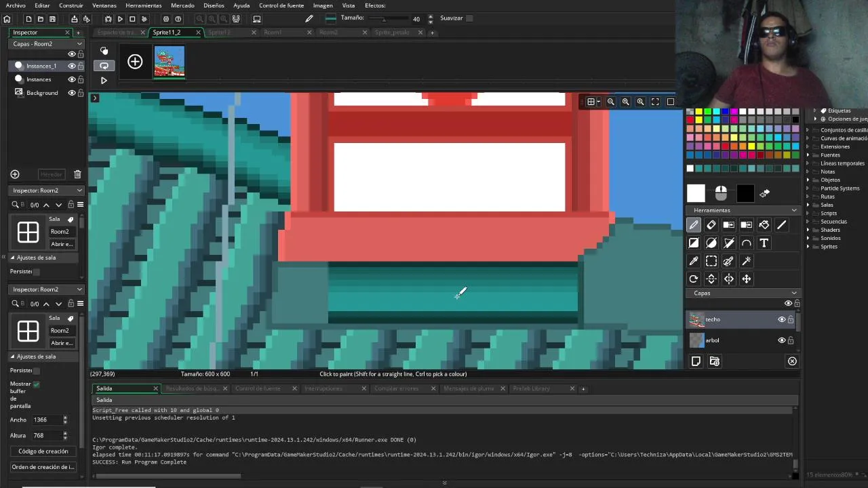Click the Código de creación button
Viewport: 868px width, 488px height.
(43, 451)
